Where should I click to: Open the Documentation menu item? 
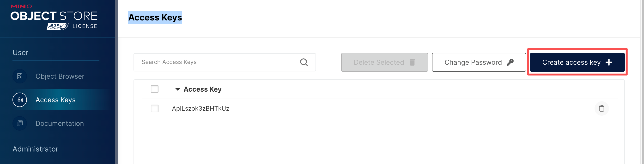click(60, 123)
